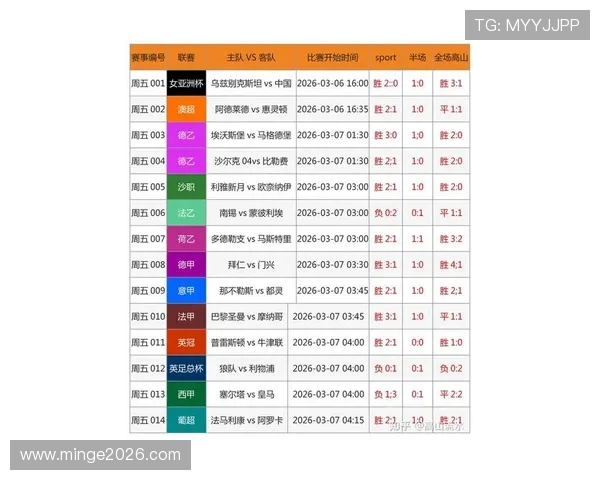Click the blue 意甲 league cell
The height and width of the screenshot is (480, 600).
pyautogui.click(x=186, y=291)
